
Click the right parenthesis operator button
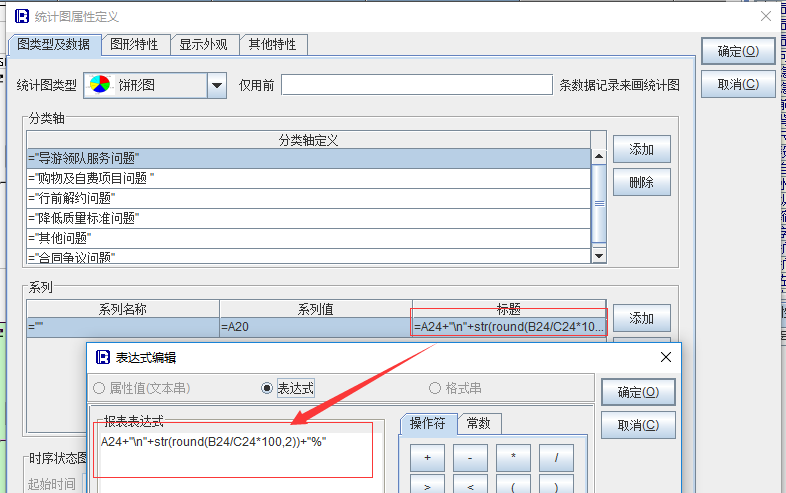[x=556, y=484]
